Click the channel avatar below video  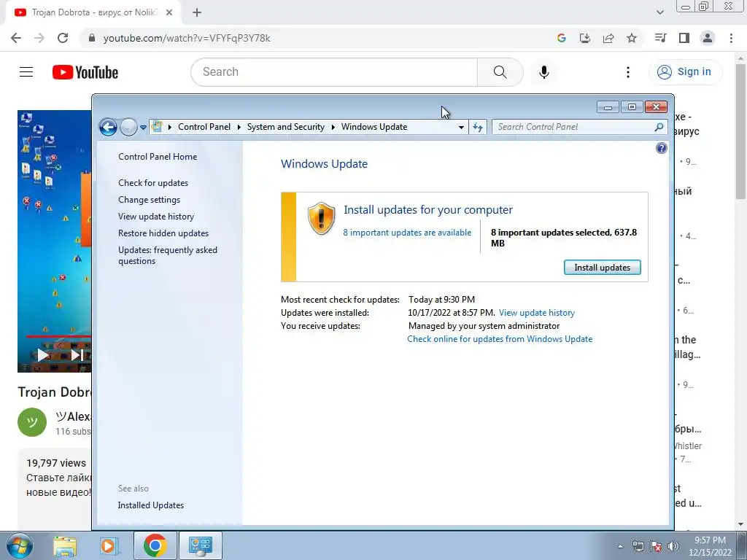pyautogui.click(x=32, y=422)
